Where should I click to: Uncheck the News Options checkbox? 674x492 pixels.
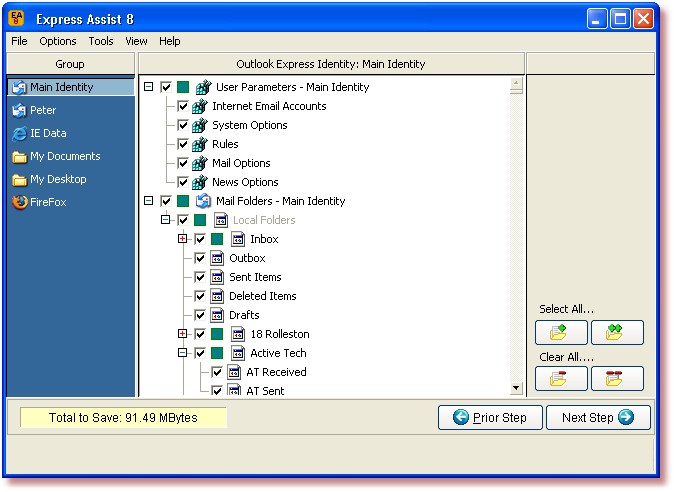point(183,182)
